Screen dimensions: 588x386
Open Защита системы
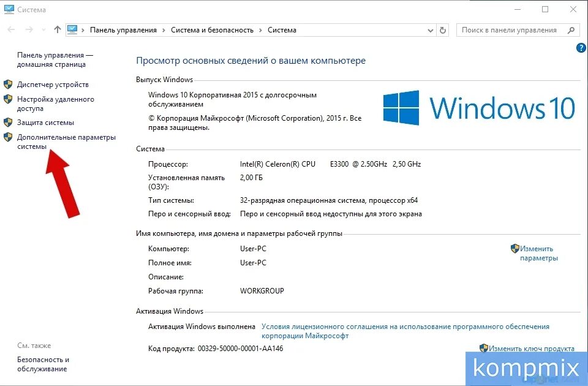[x=45, y=123]
